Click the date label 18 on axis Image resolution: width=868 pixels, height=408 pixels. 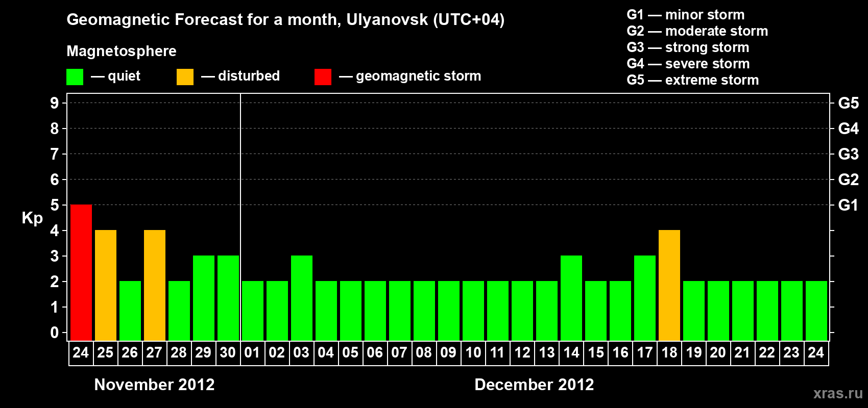pos(669,352)
